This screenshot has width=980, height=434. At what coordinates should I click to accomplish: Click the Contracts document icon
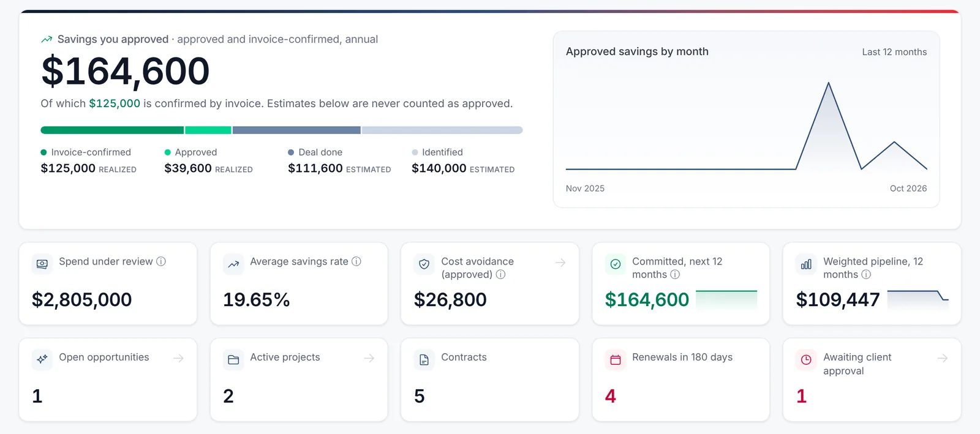pos(424,359)
